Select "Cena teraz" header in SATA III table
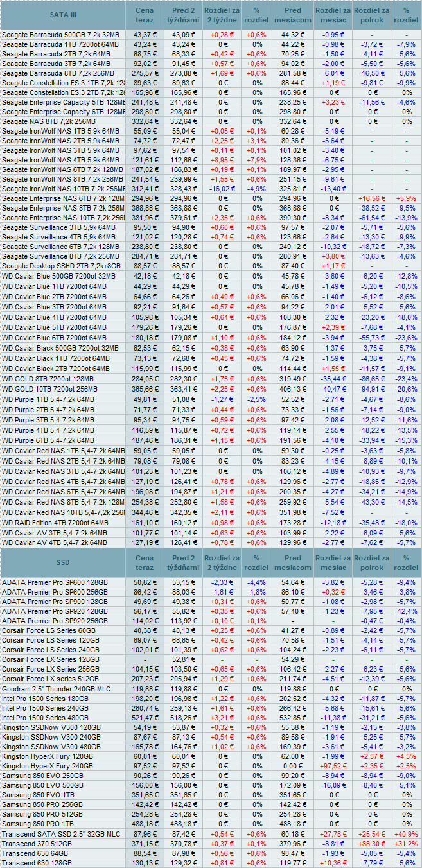Viewport: 422px width, 868px height. 145,15
